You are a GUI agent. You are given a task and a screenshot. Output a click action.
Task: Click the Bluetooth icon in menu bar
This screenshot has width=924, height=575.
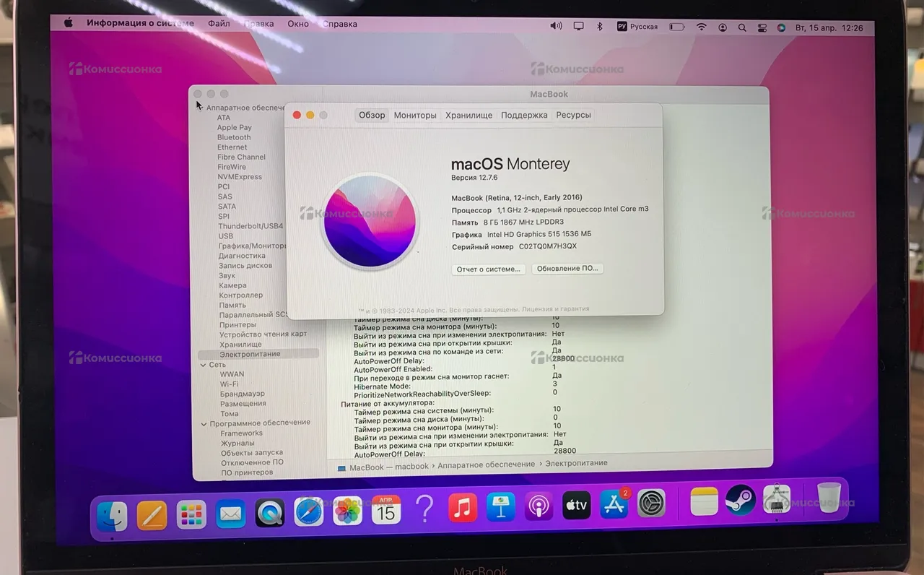[599, 27]
